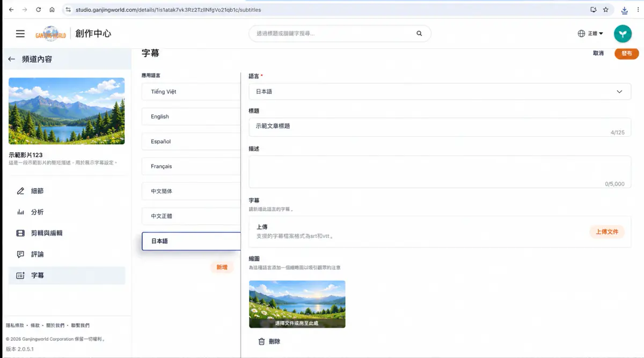Click the film icon for 剪輯與編輯

click(21, 233)
